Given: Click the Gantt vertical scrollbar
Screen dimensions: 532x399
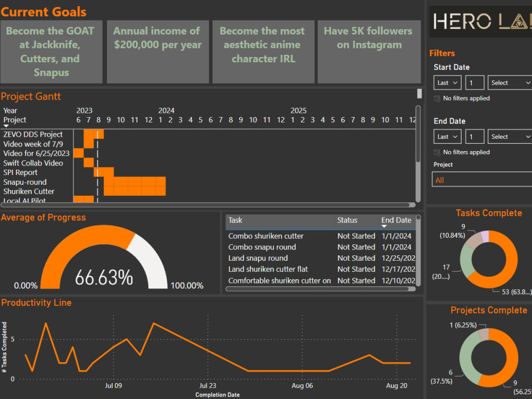Looking at the screenshot, I should tap(418, 134).
